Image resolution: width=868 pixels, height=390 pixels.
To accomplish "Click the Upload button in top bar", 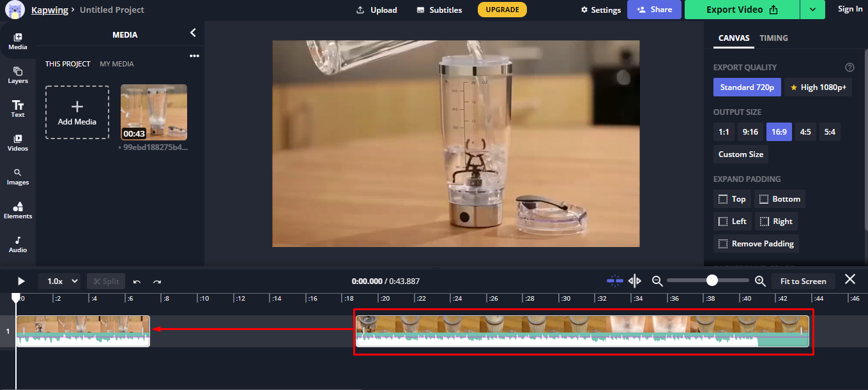I will [376, 10].
